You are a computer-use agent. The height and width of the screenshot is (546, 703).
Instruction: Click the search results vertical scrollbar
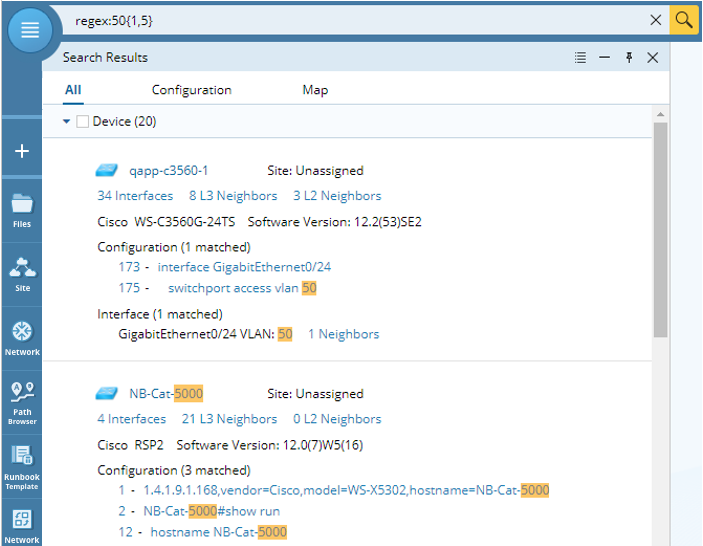pyautogui.click(x=660, y=230)
